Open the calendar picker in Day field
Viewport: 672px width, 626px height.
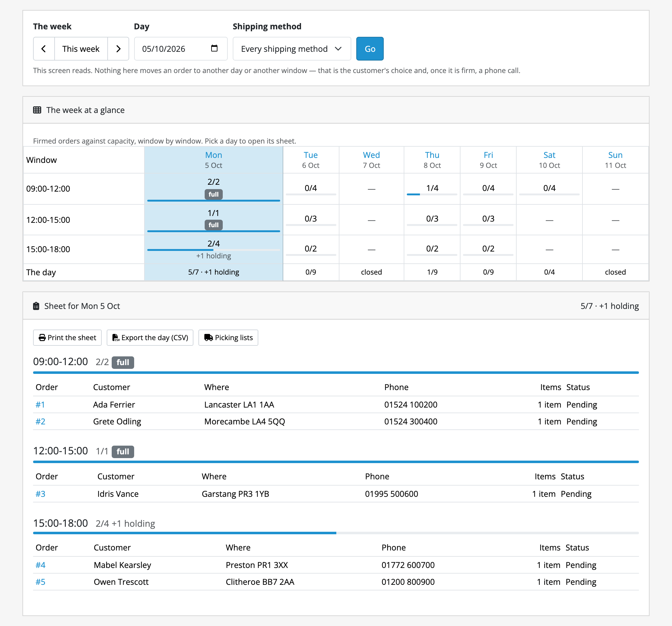point(214,48)
